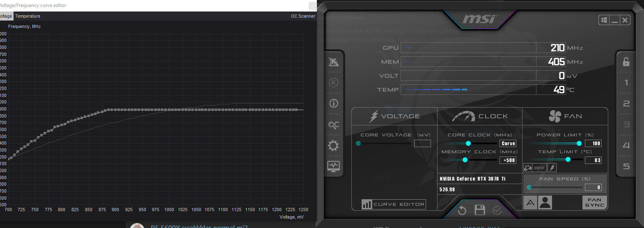
Task: Open the hardware monitor icon in Afterburner
Action: click(334, 166)
